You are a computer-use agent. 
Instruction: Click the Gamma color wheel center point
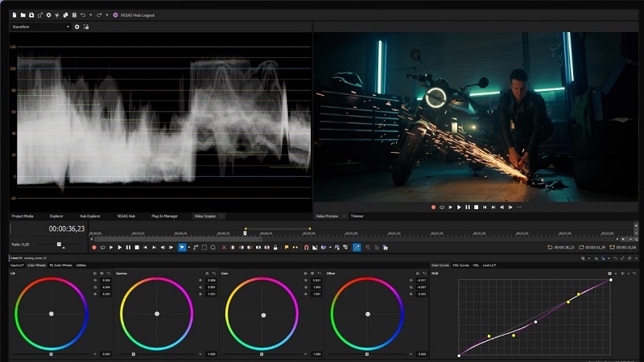[x=156, y=313]
